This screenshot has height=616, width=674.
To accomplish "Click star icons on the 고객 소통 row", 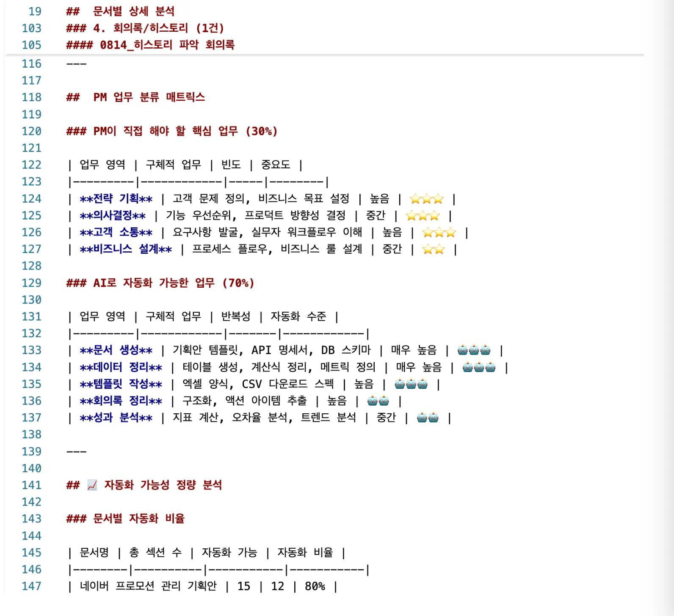I will coord(439,232).
